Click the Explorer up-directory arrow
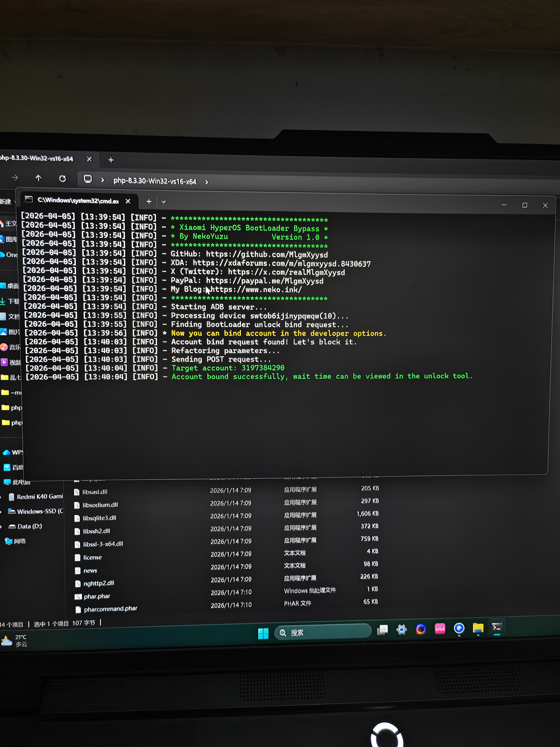This screenshot has width=560, height=747. [x=39, y=178]
